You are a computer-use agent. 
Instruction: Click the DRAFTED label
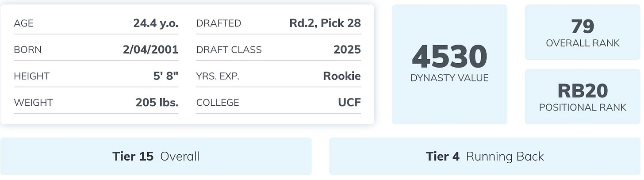click(x=218, y=23)
